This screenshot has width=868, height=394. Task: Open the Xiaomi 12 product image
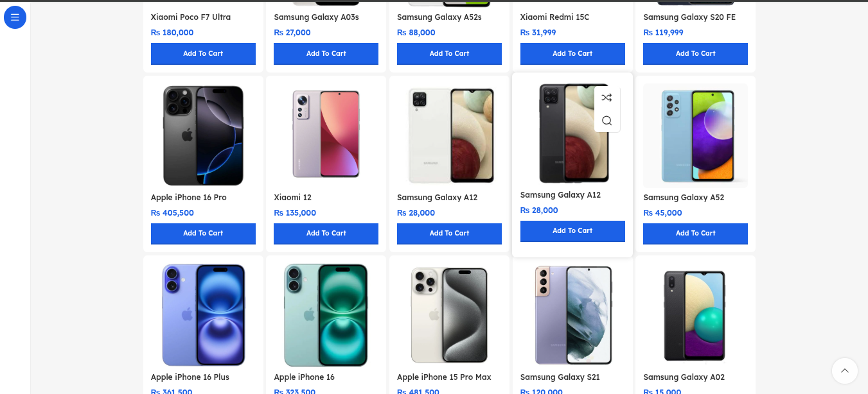click(x=326, y=134)
